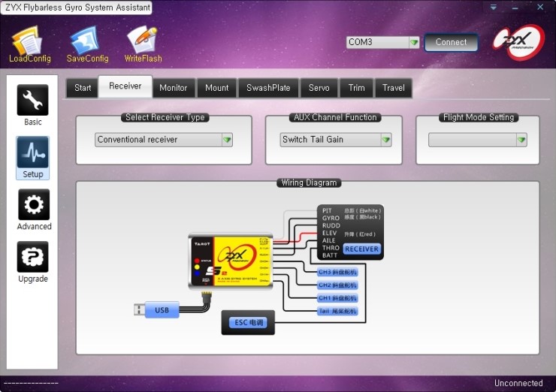Click the SaveConfig icon
Image resolution: width=556 pixels, height=392 pixels.
click(x=84, y=41)
